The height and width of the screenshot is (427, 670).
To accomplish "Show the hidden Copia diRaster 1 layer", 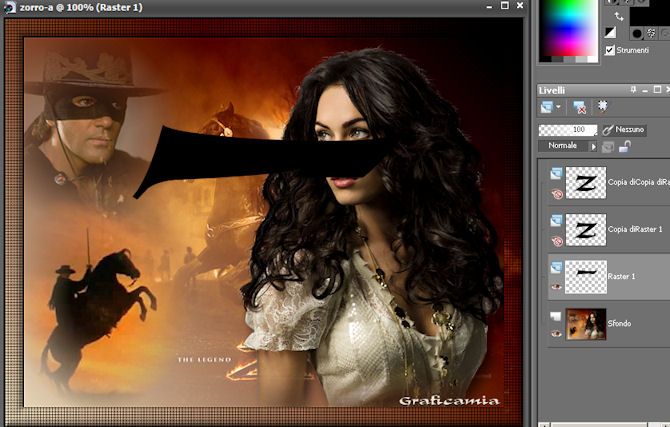I will click(557, 241).
